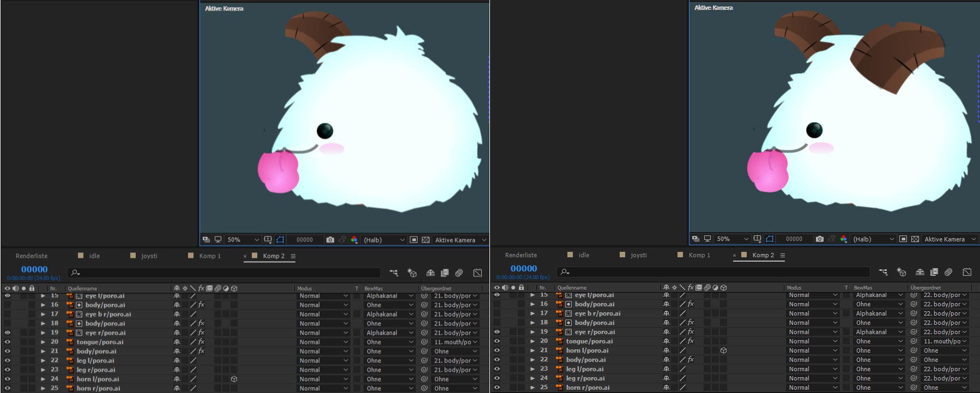This screenshot has width=980, height=393.
Task: Enable motion blur in left timeline
Action: [459, 273]
